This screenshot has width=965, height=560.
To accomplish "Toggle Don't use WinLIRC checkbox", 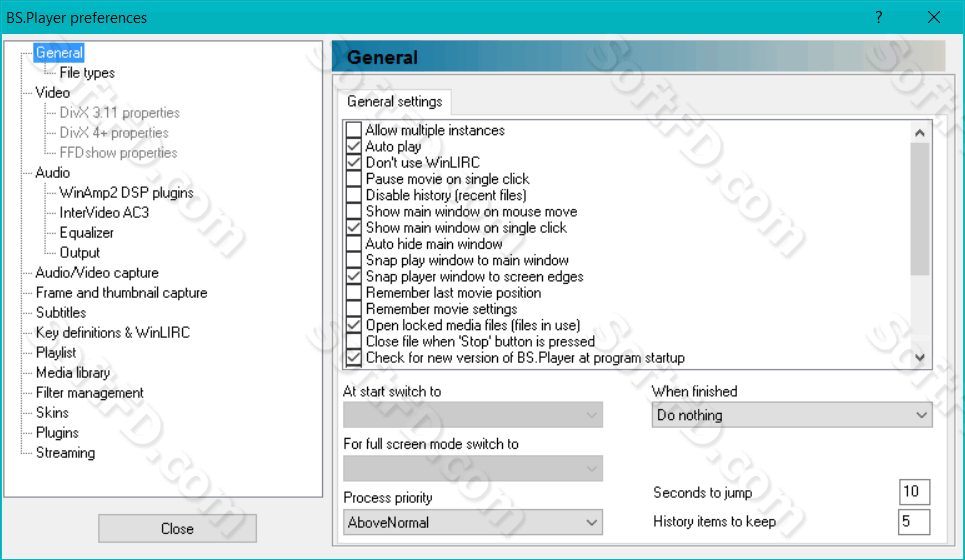I will pos(354,162).
